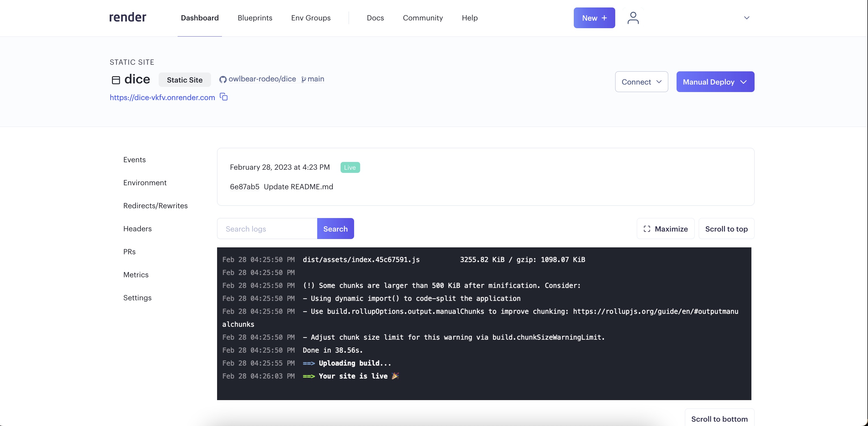868x426 pixels.
Task: Switch to the Blueprints tab
Action: coord(255,18)
